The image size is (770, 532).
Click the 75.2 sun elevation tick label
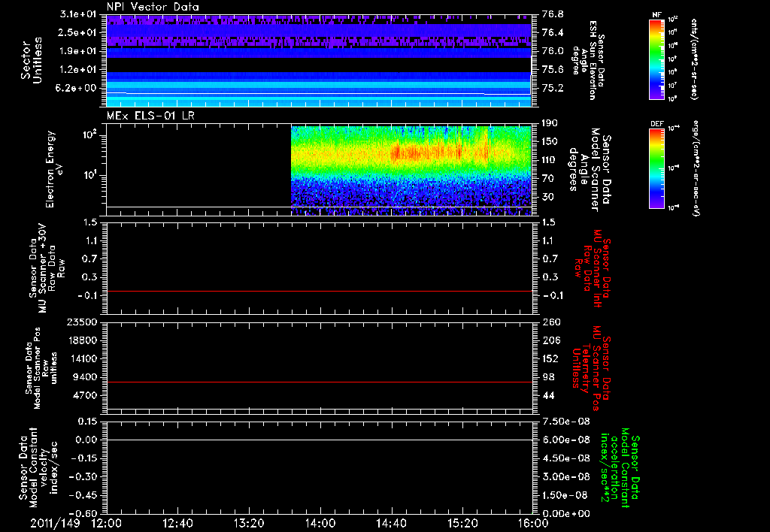coord(553,89)
